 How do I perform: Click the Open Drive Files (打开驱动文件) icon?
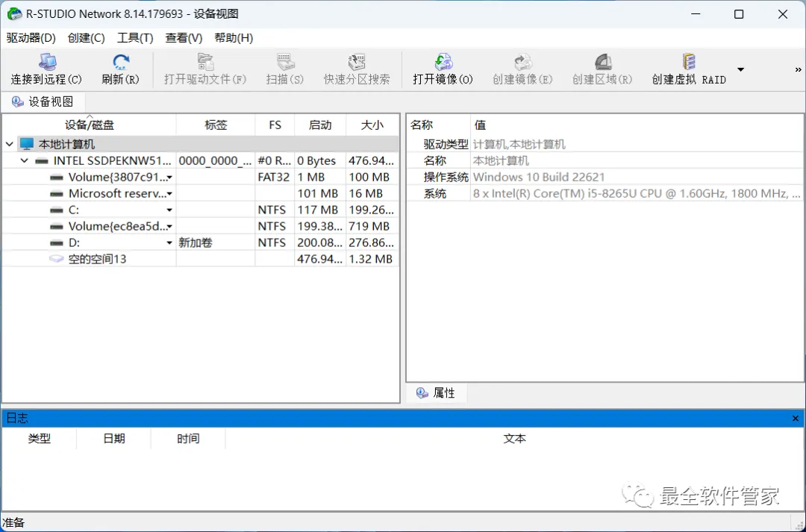[206, 62]
